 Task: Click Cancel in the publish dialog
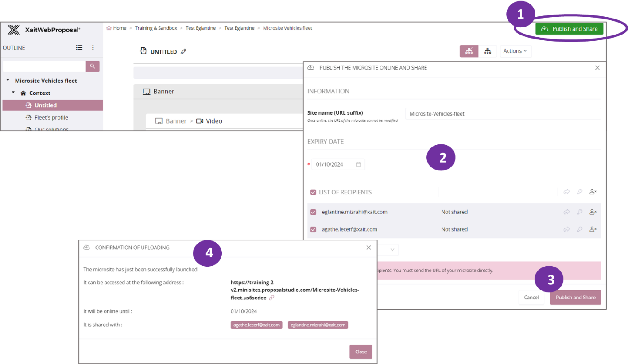[531, 298]
